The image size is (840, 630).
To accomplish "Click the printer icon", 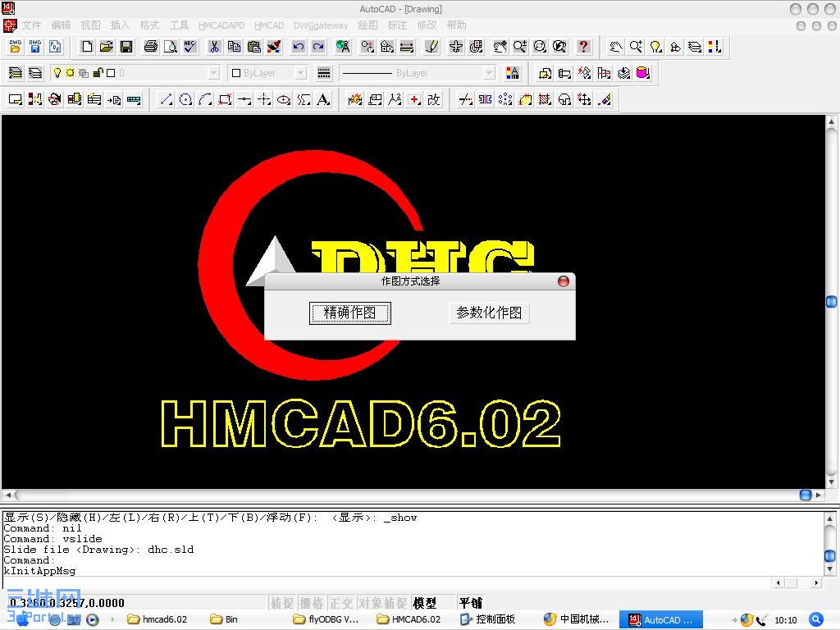I will point(151,47).
